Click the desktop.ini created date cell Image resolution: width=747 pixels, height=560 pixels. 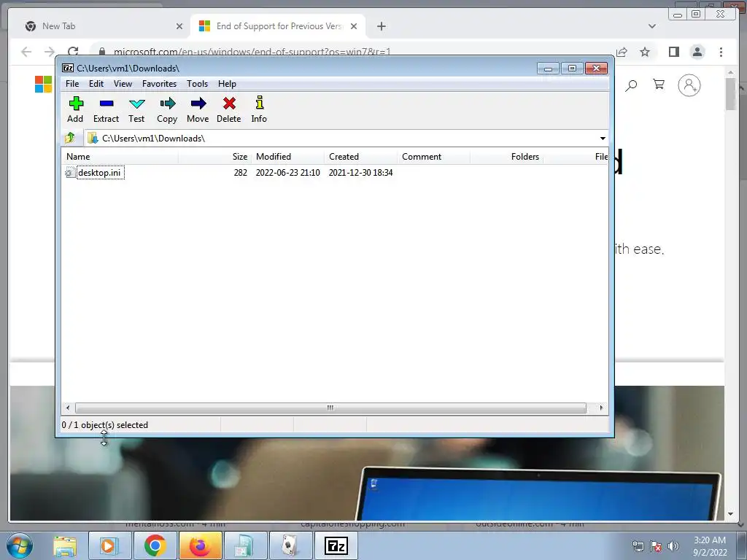coord(360,172)
